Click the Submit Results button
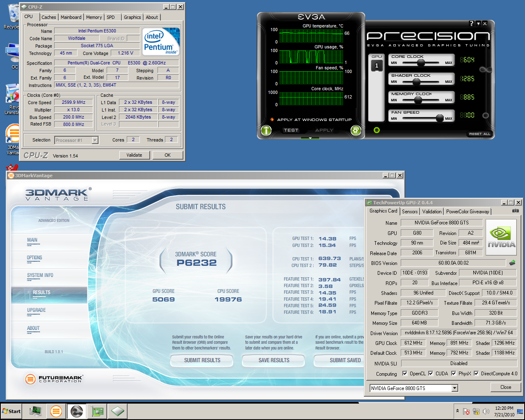 pos(202,360)
